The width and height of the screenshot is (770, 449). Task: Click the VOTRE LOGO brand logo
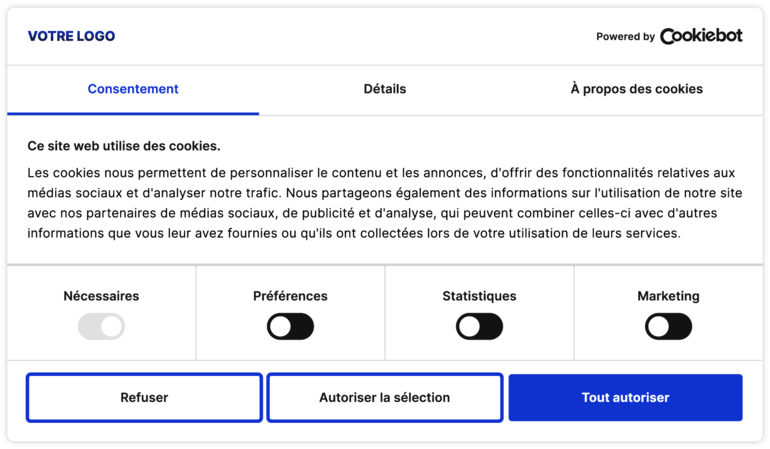(x=71, y=36)
